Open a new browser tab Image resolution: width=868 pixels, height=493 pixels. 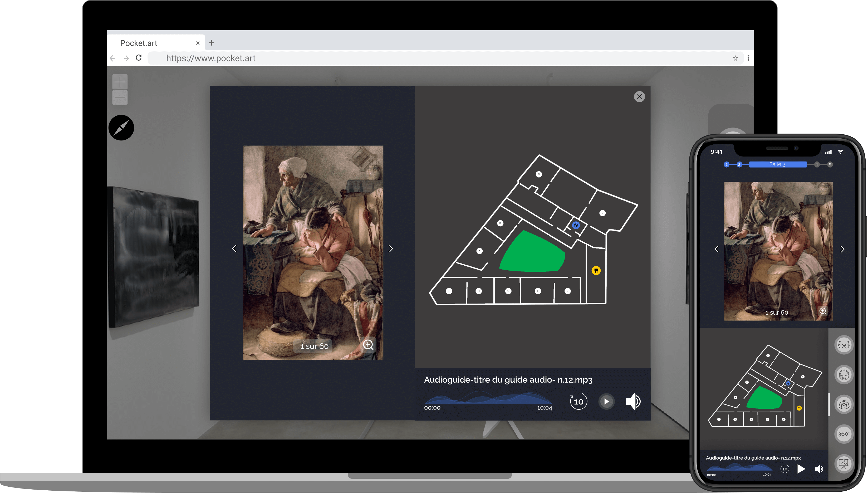[212, 43]
